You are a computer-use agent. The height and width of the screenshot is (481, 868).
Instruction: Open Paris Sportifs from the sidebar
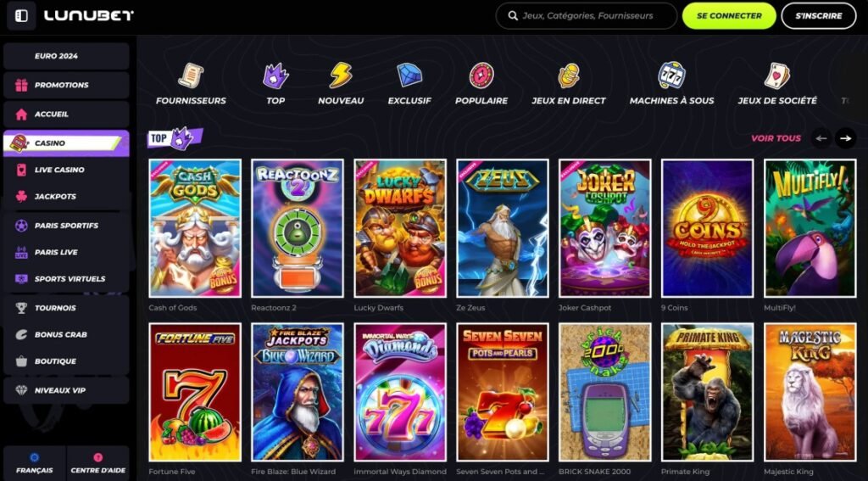tap(66, 226)
